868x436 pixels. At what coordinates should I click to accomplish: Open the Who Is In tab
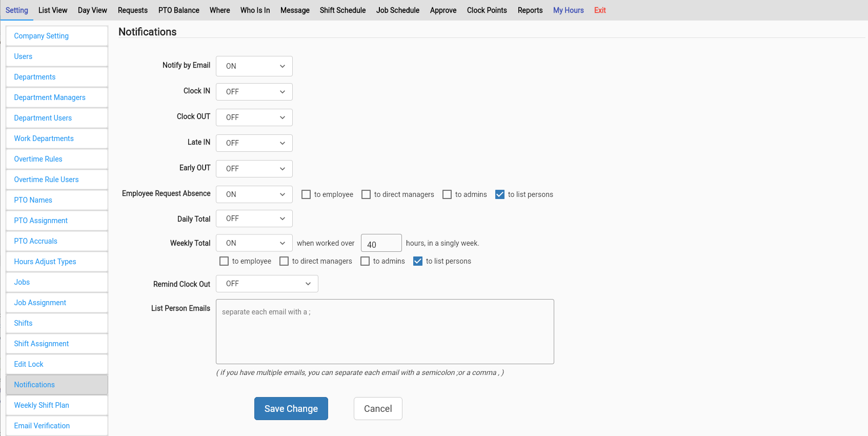[x=255, y=10]
